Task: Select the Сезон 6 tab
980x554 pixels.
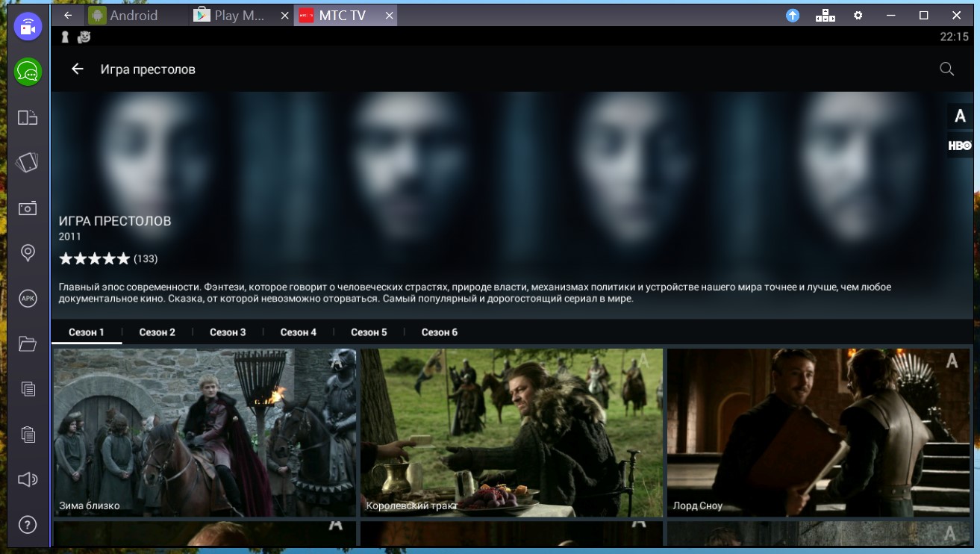Action: pos(440,332)
